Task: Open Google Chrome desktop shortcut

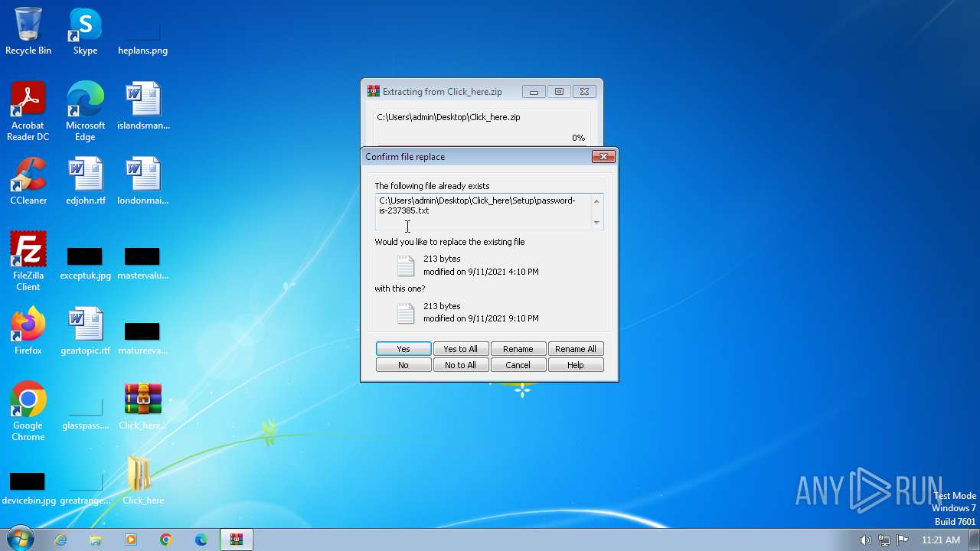Action: click(x=28, y=411)
